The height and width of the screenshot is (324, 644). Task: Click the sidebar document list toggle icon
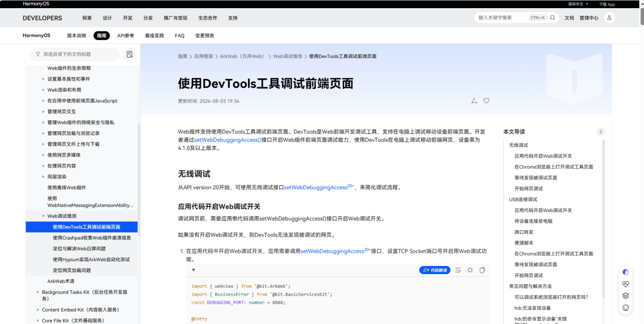coord(130,54)
